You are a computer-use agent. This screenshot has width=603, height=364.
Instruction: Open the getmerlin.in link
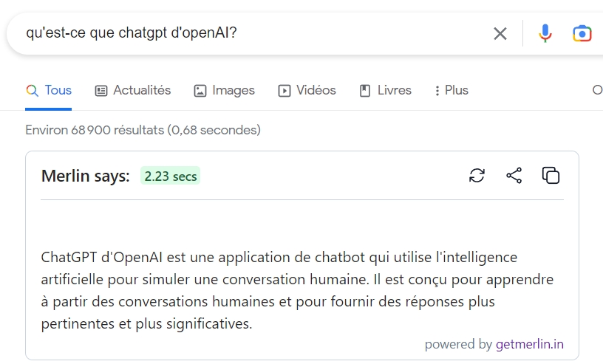click(x=530, y=344)
